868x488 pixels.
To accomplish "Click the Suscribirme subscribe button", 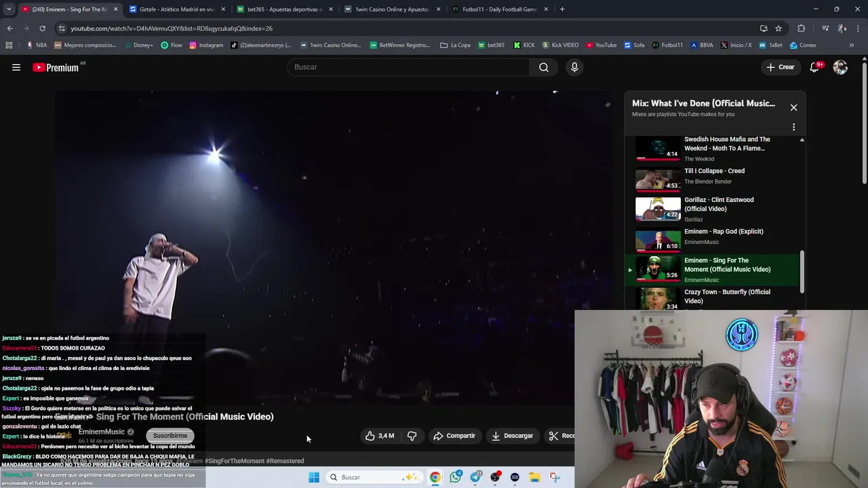I will tap(170, 436).
